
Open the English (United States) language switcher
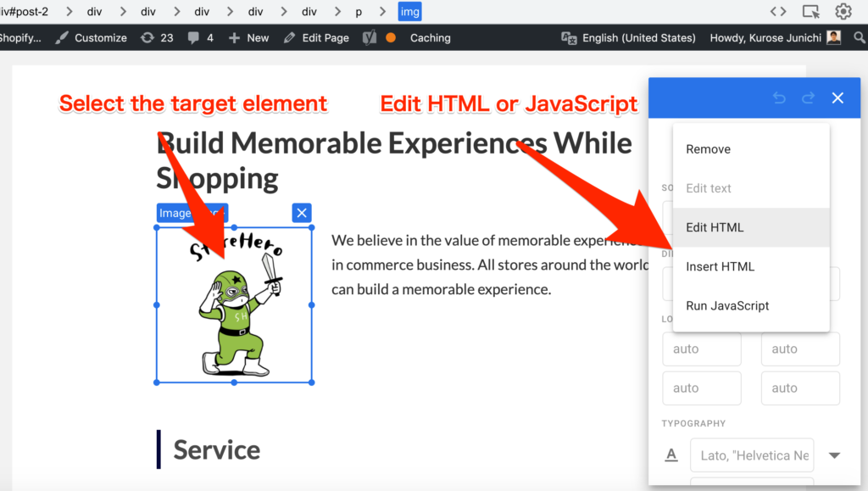click(x=628, y=37)
